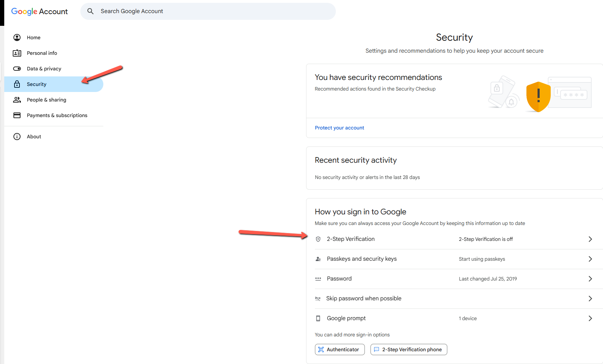The width and height of the screenshot is (603, 364).
Task: Click the About info circle icon
Action: [17, 137]
